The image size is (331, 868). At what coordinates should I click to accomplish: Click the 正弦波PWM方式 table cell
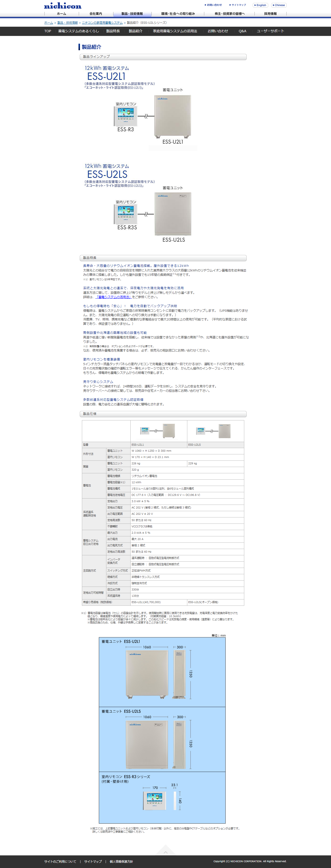[187, 571]
